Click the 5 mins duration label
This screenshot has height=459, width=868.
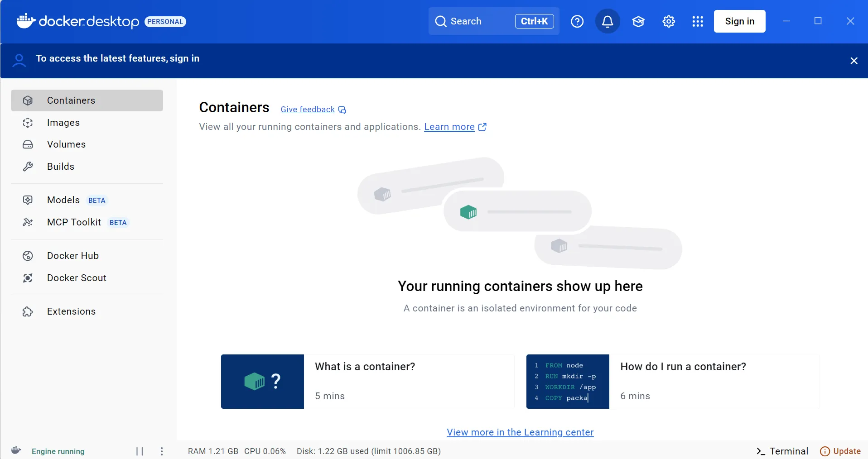click(x=330, y=396)
